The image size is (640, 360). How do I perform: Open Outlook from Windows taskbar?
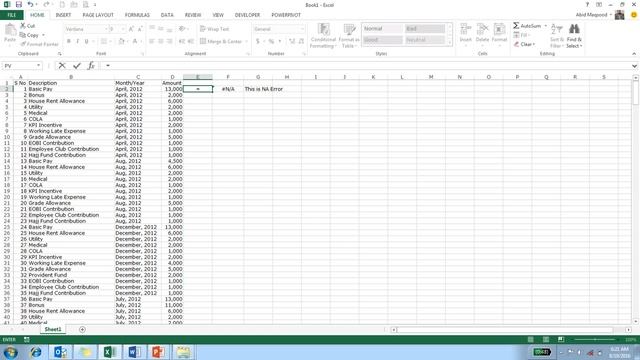point(60,352)
